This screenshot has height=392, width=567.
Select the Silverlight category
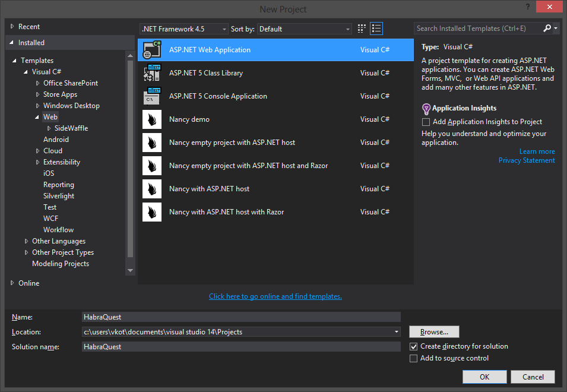59,196
